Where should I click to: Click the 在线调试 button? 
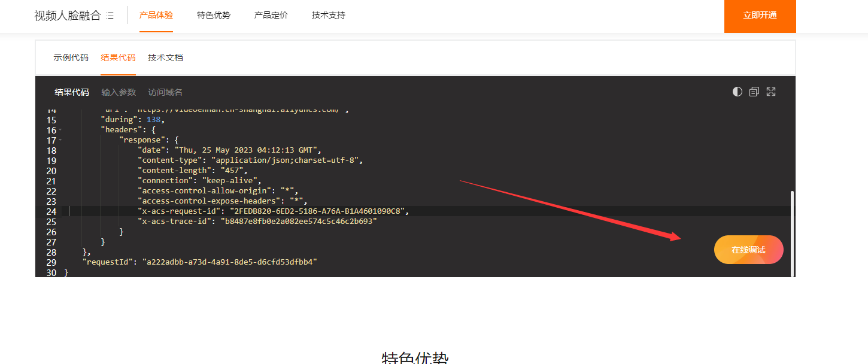pyautogui.click(x=748, y=250)
